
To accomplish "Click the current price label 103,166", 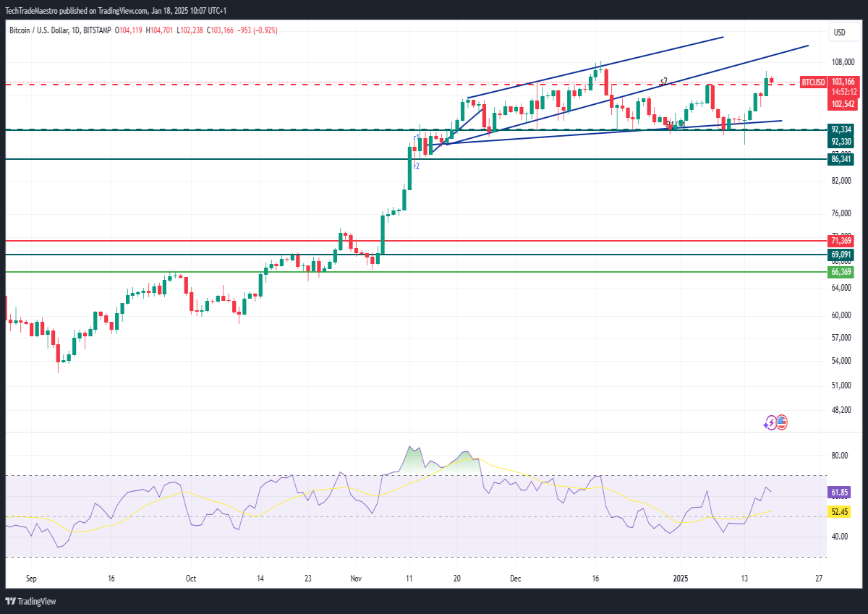I will point(843,82).
